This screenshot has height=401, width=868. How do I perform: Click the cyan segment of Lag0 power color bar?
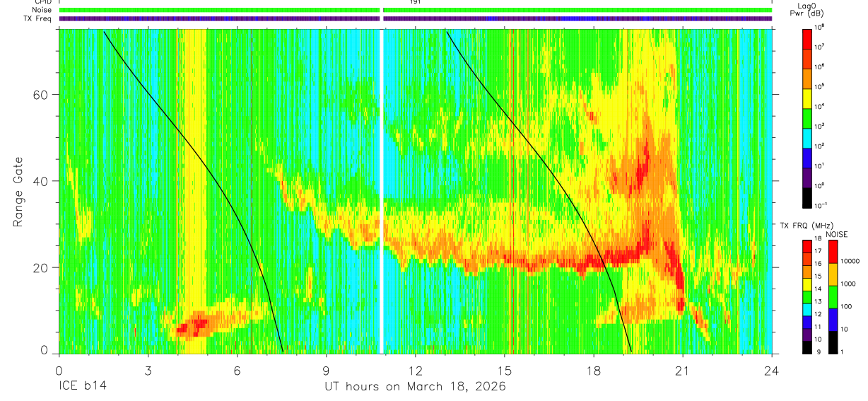pyautogui.click(x=807, y=136)
